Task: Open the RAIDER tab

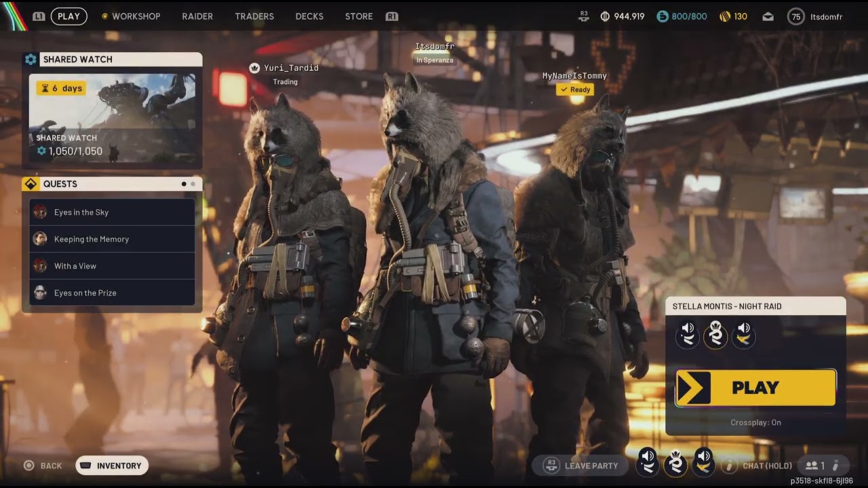Action: coord(197,16)
